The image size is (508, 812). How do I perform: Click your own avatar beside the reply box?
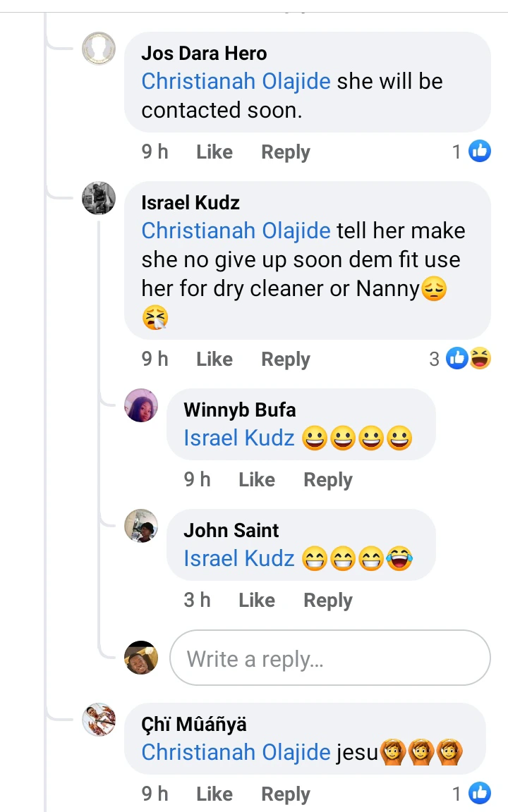(x=141, y=658)
